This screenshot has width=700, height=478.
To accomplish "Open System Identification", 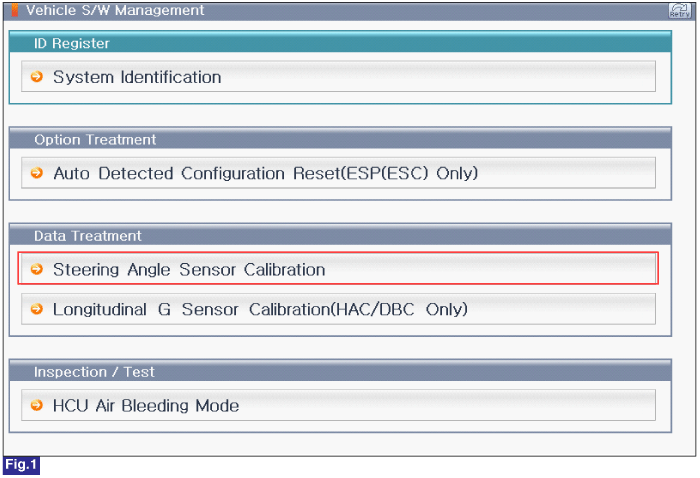I will point(137,77).
